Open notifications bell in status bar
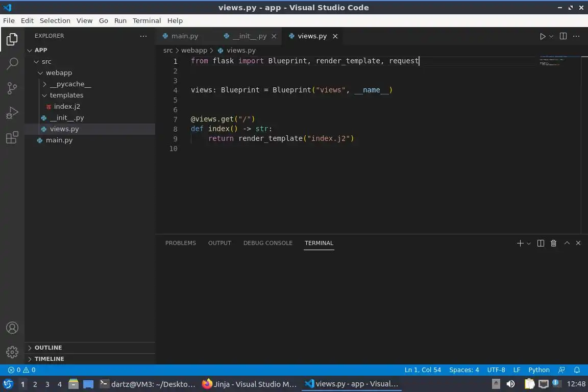Viewport: 588px width, 392px height. point(577,370)
